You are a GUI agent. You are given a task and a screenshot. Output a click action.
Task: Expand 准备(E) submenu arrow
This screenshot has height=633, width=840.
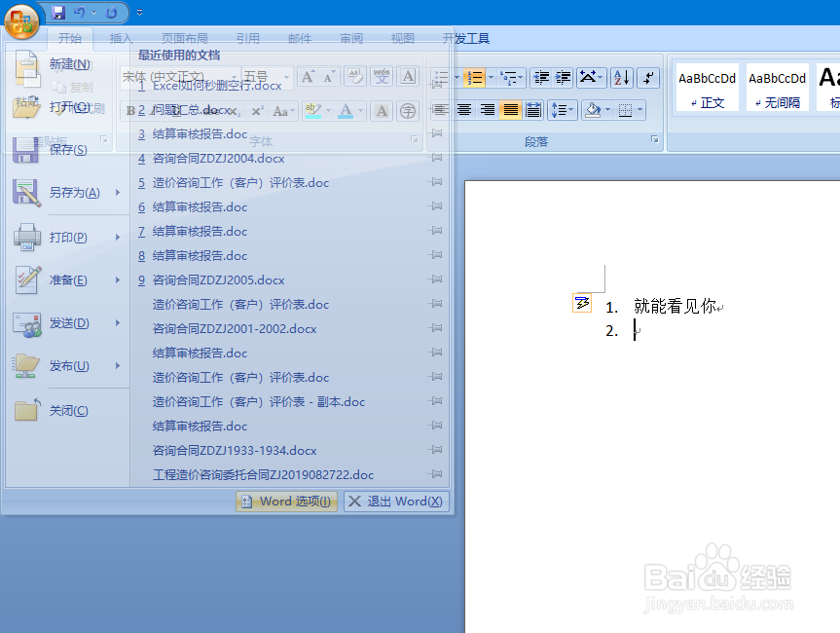[118, 279]
